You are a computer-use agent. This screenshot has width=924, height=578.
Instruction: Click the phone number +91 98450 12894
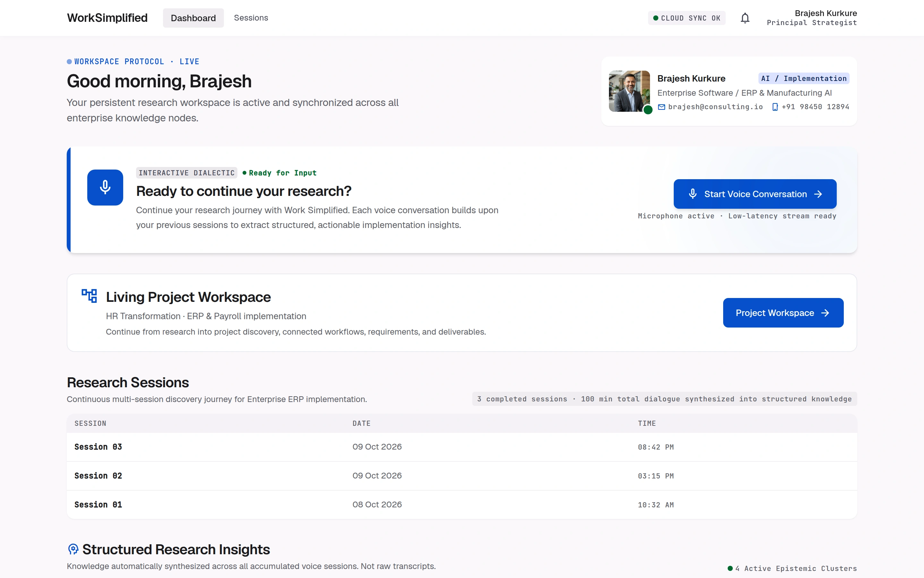(x=815, y=107)
